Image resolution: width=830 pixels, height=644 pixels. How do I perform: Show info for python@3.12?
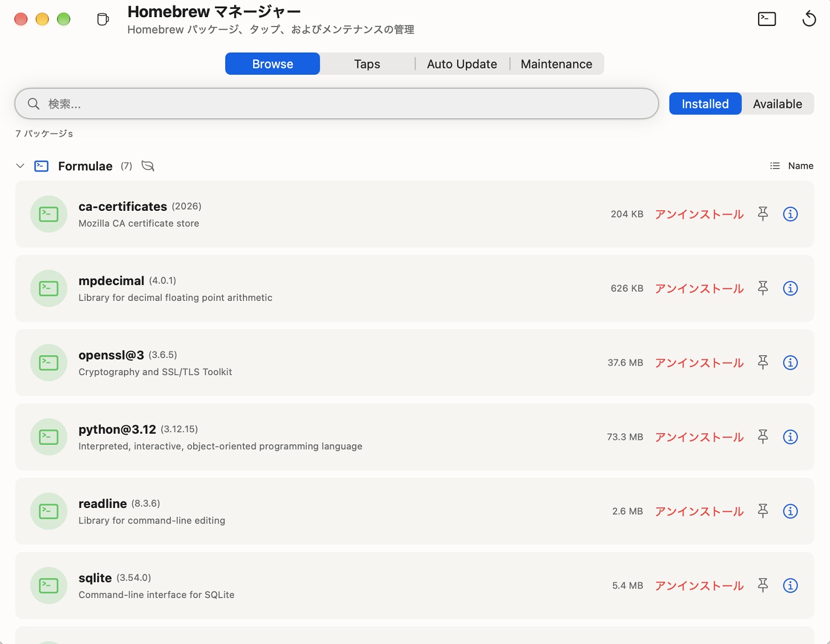click(x=790, y=437)
